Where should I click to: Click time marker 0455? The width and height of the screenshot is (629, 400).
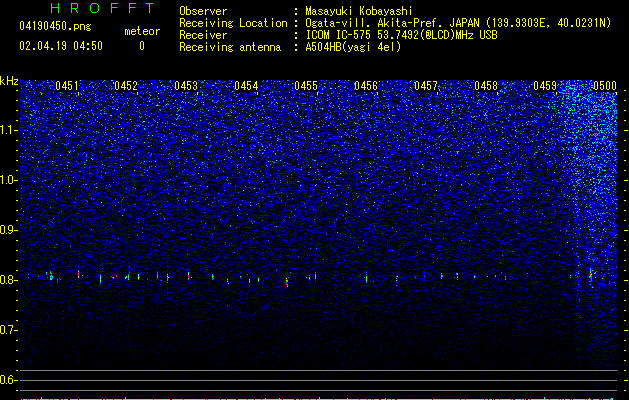coord(306,86)
